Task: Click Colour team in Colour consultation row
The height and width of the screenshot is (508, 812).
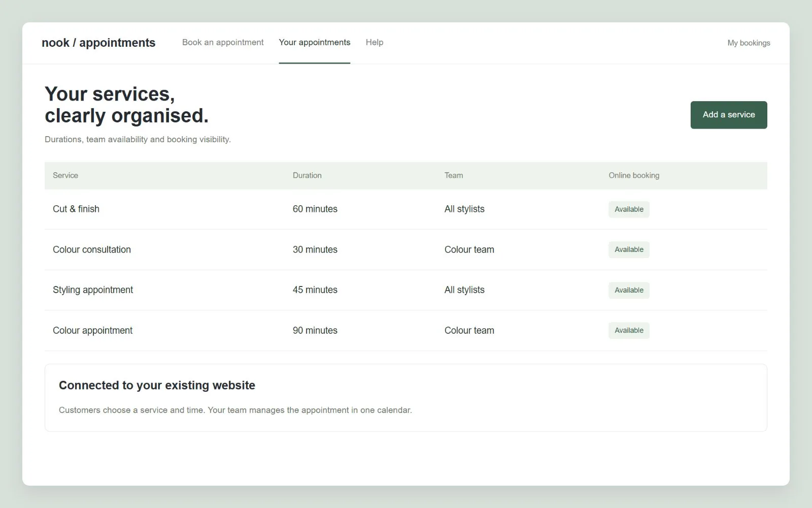Action: click(469, 249)
